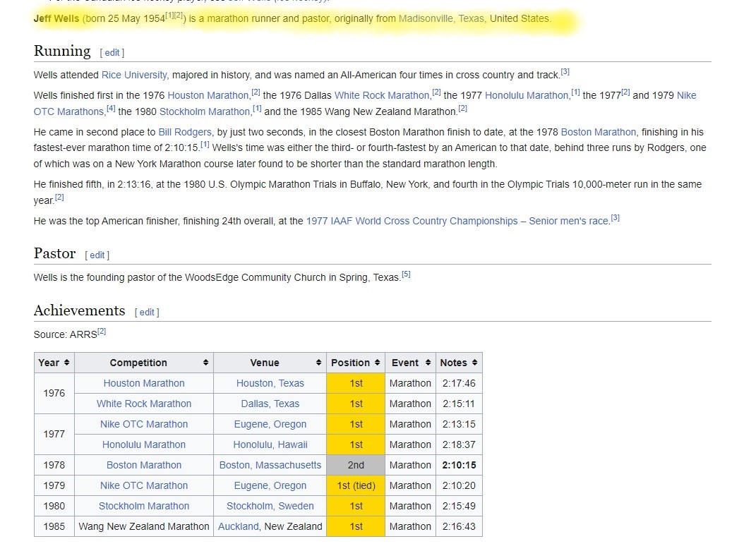
Task: Open Honolulu, Hawaii venue link
Action: [x=270, y=444]
